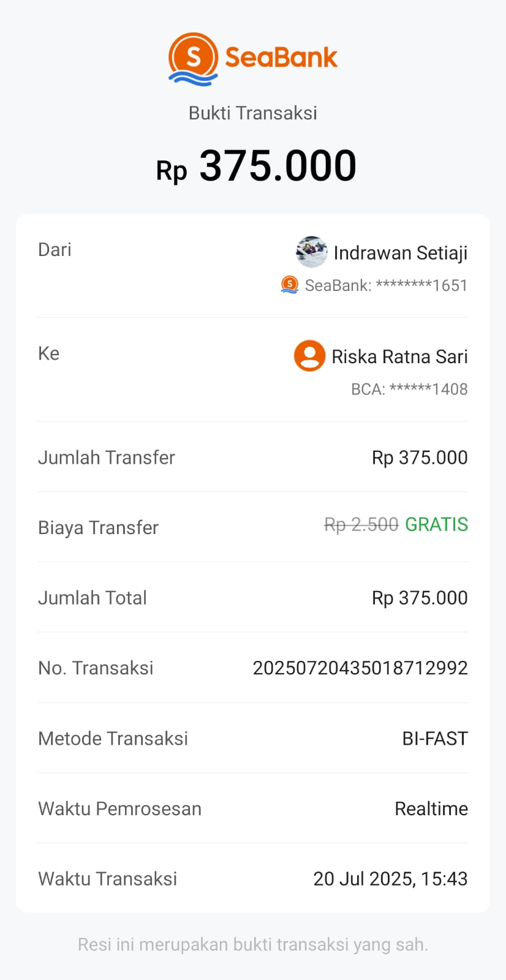Tap the green GRATIS fee label
The image size is (506, 980).
(x=436, y=524)
